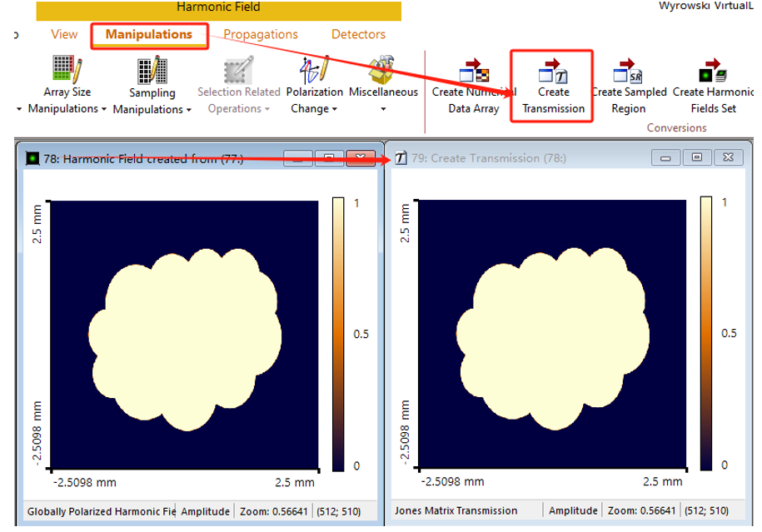This screenshot has width=762, height=532.
Task: Expand the Polarization Change dropdown arrow
Action: (x=334, y=109)
